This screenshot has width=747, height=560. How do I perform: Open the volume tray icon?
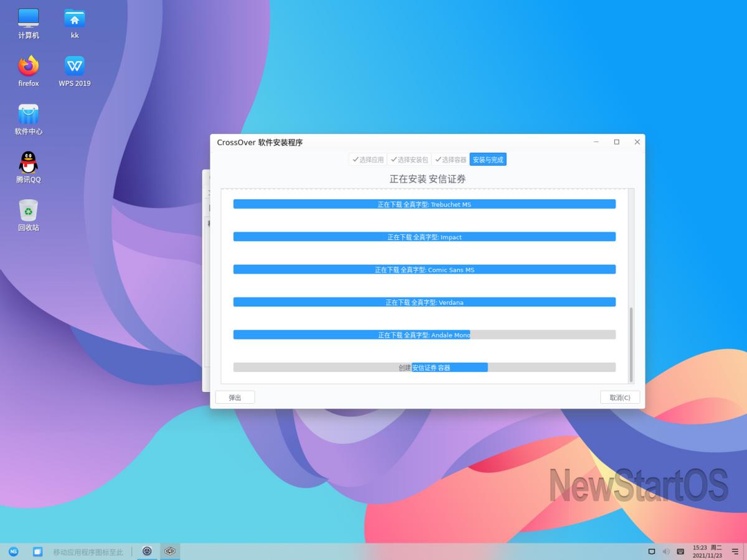coord(666,551)
